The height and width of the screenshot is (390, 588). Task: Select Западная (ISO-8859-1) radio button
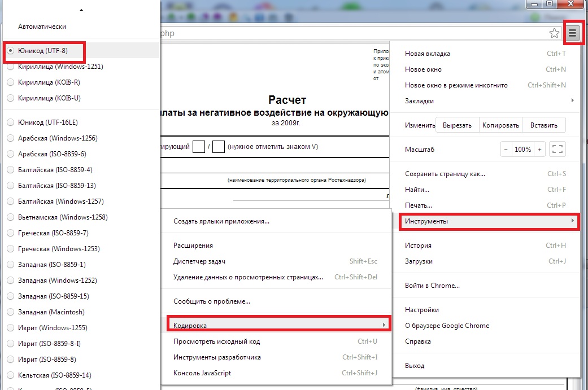(51, 265)
